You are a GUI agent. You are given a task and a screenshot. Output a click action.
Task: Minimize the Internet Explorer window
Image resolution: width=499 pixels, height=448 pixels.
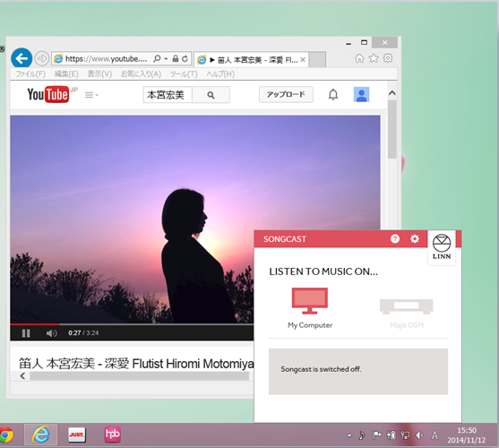click(348, 43)
